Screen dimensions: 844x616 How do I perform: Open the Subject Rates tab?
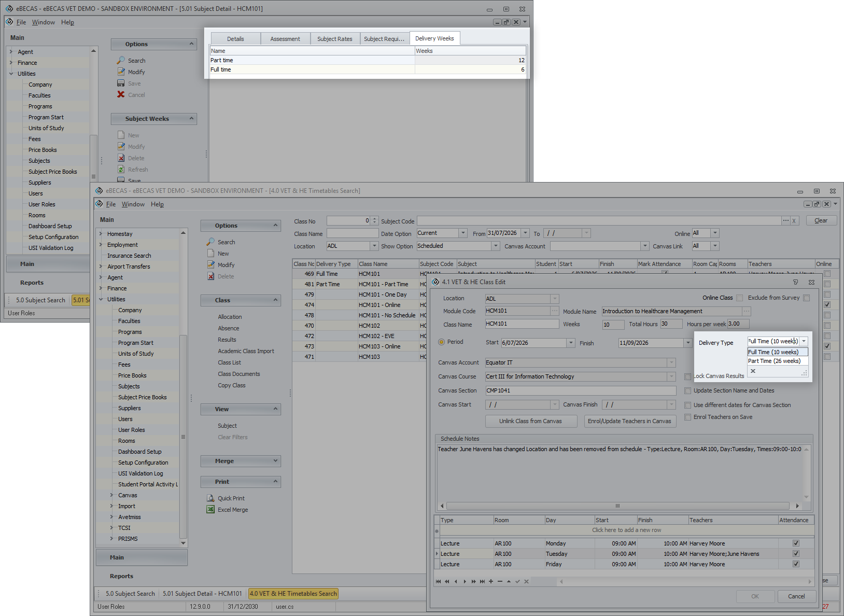(x=335, y=39)
